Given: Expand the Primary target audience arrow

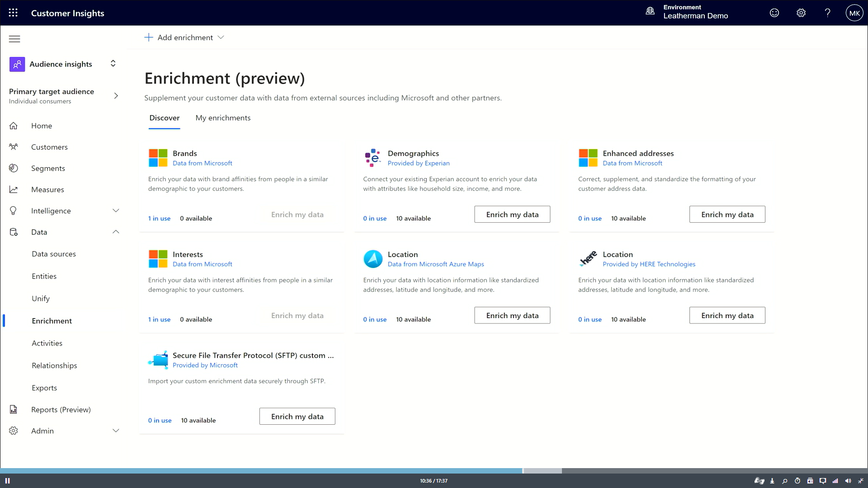Looking at the screenshot, I should (x=116, y=96).
